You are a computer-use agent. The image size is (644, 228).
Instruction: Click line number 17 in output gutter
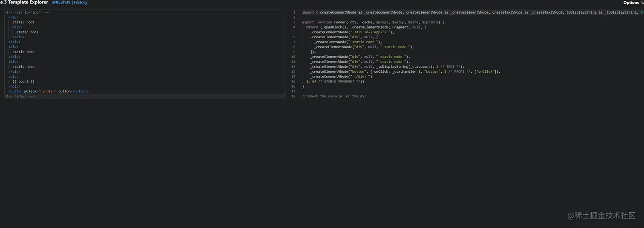(x=293, y=91)
